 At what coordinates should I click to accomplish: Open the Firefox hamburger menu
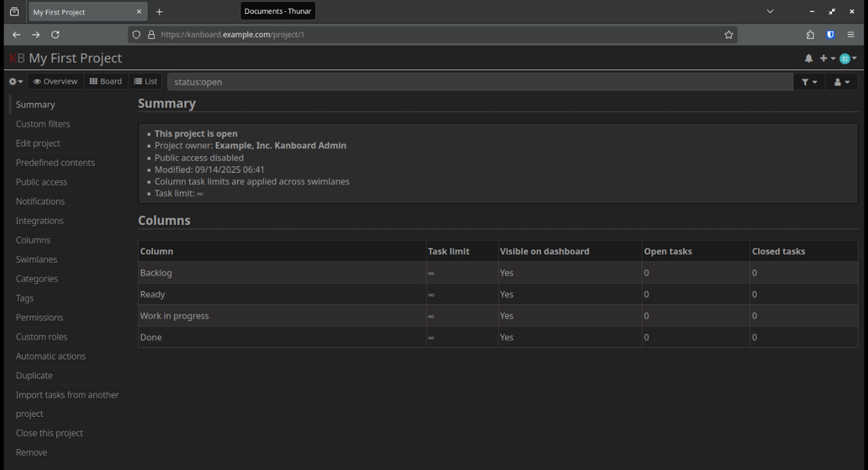tap(850, 35)
